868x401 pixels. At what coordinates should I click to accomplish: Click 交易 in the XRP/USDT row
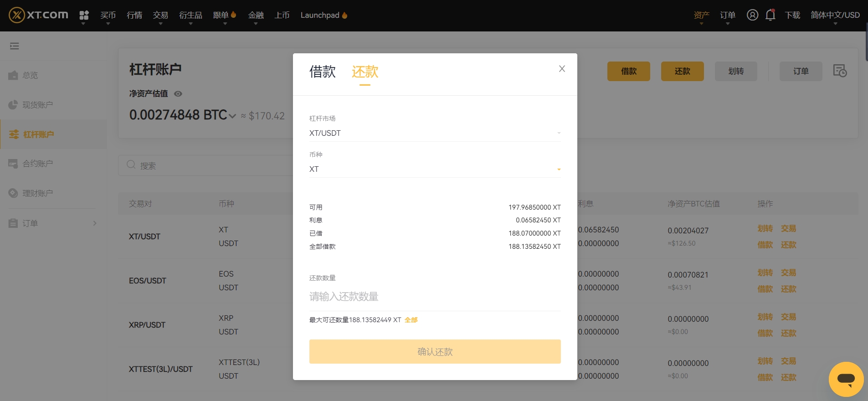click(x=789, y=317)
